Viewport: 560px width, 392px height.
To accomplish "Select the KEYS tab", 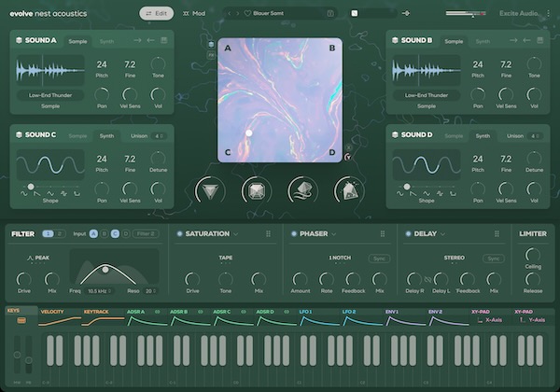I will coord(21,315).
